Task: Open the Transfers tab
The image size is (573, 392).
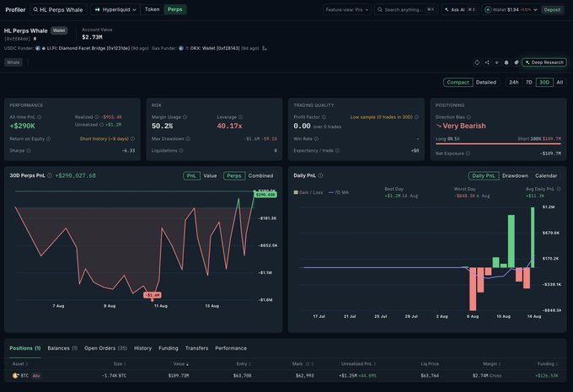Action: tap(196, 348)
